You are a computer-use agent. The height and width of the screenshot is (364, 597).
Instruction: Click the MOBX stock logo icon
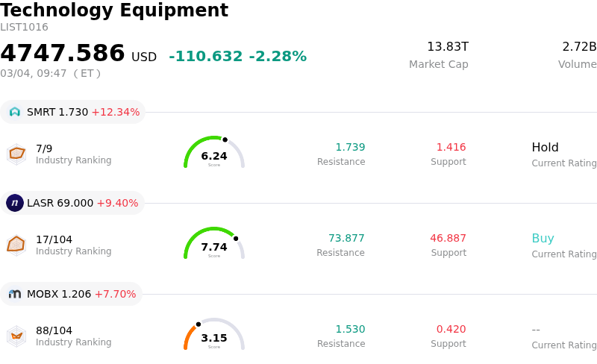pos(15,294)
